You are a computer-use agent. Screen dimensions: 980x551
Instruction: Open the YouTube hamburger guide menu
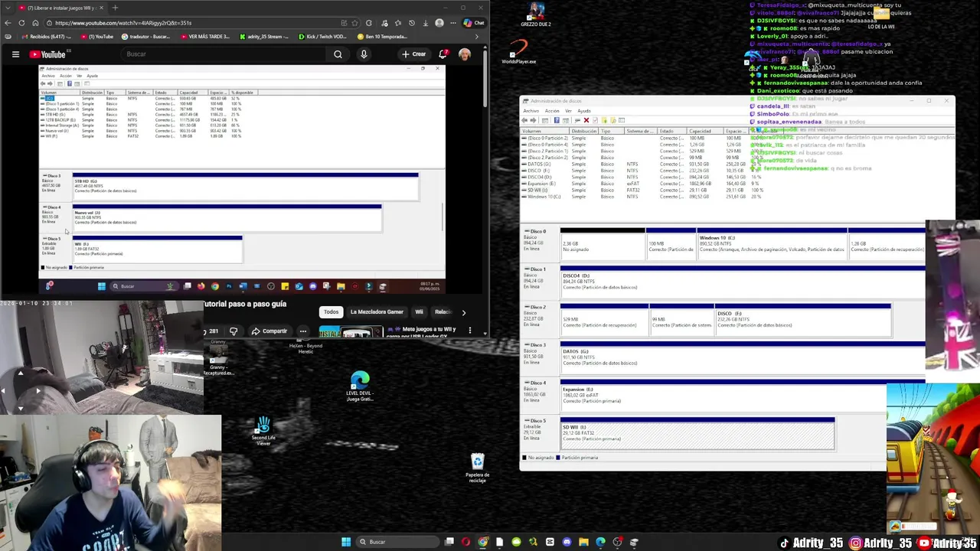(x=15, y=54)
